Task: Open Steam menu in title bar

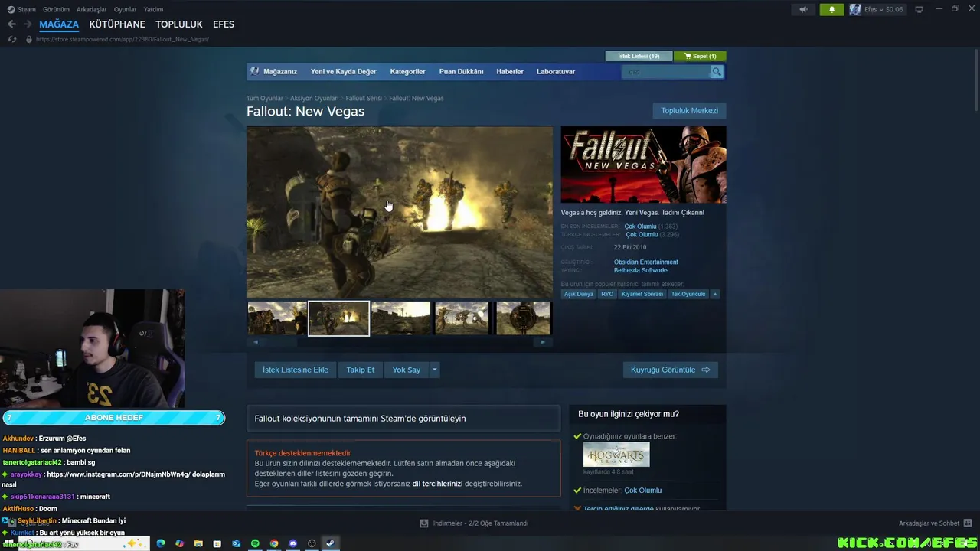Action: [x=27, y=9]
